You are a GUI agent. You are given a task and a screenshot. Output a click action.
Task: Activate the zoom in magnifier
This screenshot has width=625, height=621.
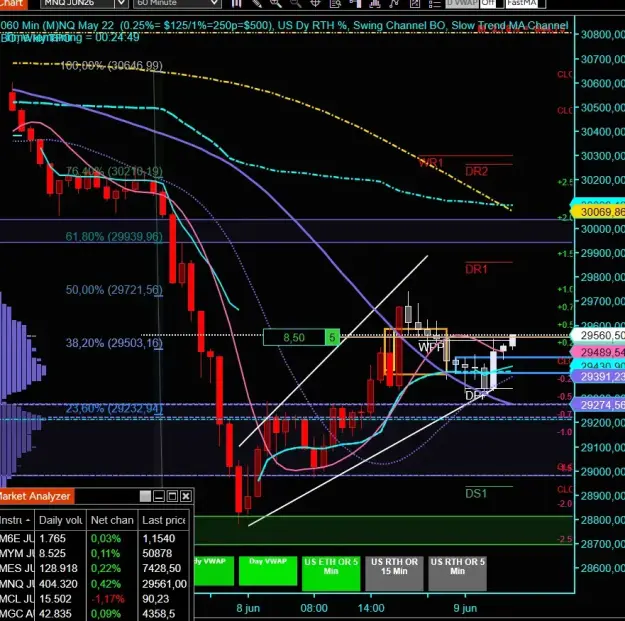[276, 4]
